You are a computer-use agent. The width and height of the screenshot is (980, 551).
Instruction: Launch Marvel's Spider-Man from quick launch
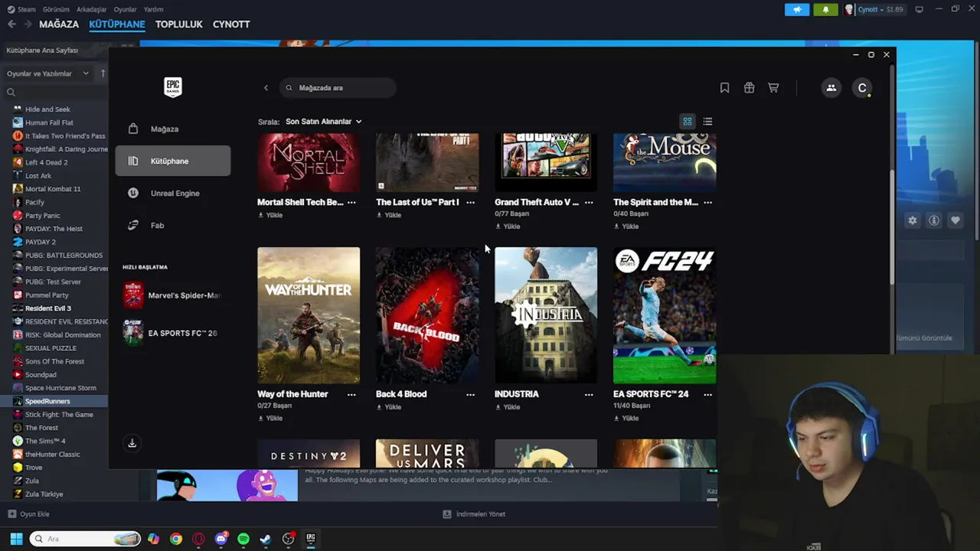[173, 295]
